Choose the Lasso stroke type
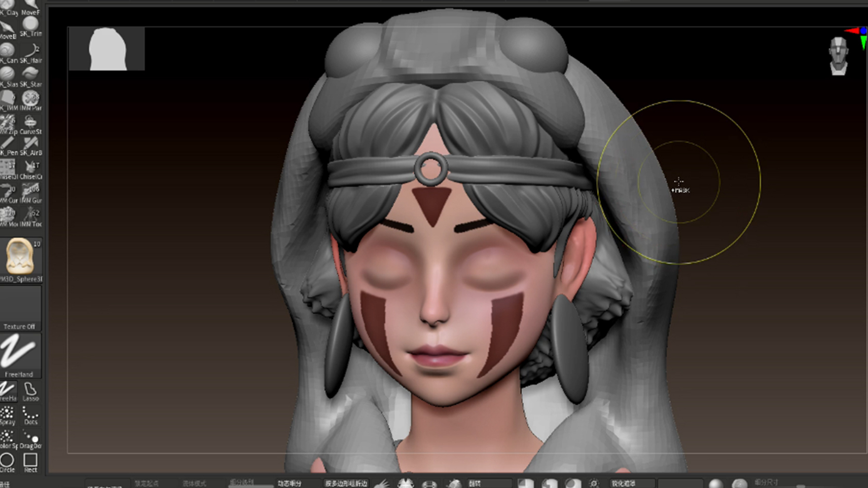Image resolution: width=868 pixels, height=488 pixels. (30, 392)
